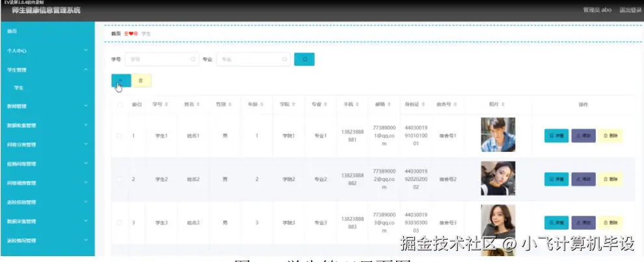Click the 学院3 cell

(x=288, y=223)
